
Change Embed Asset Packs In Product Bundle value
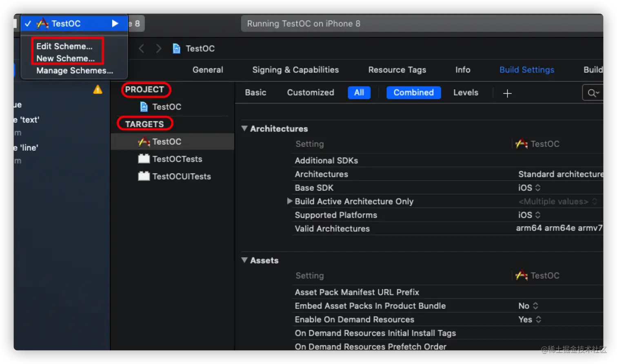point(528,306)
